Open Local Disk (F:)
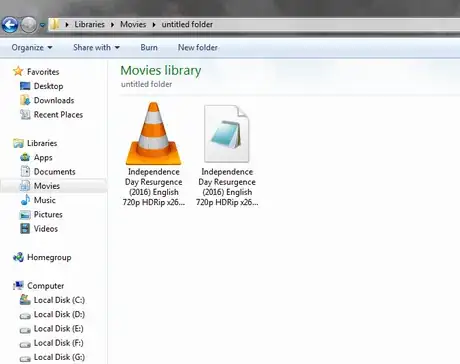This screenshot has width=460, height=364. tap(59, 343)
